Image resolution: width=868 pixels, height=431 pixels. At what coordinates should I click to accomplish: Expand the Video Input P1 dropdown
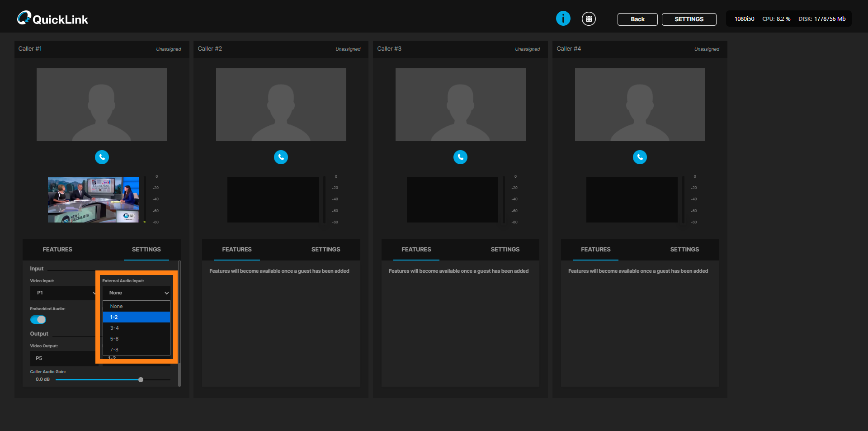63,293
